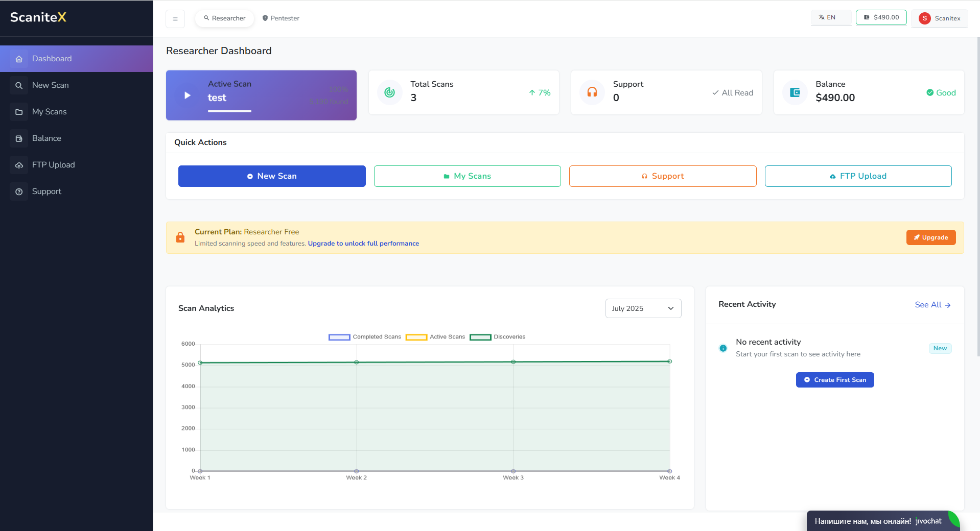The width and height of the screenshot is (980, 531).
Task: Click the My Scans quick action button
Action: 467,176
